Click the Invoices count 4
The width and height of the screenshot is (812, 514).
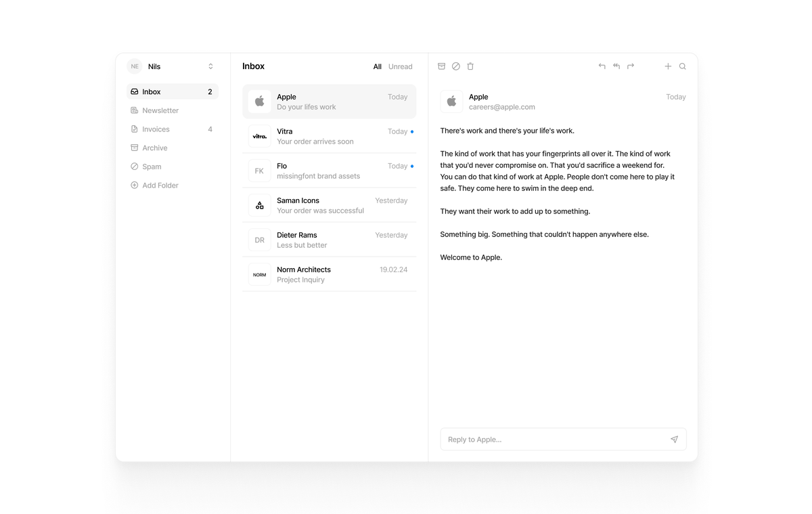tap(210, 129)
